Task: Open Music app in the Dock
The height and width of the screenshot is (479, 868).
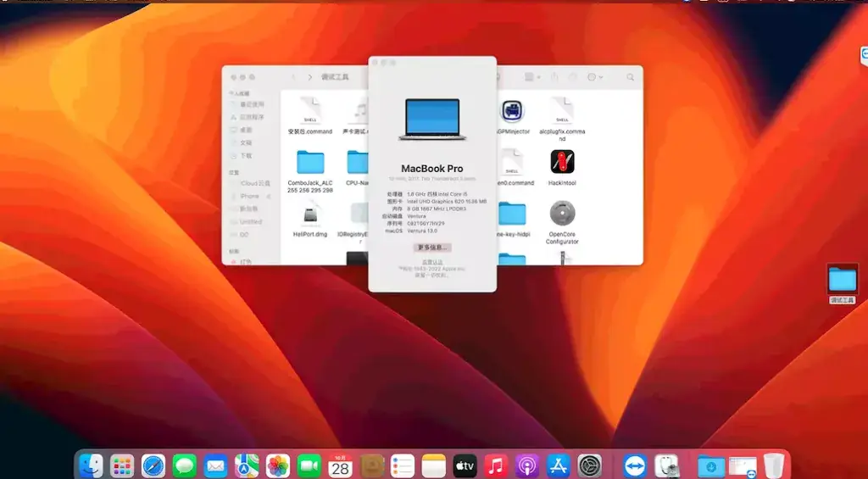Action: coord(496,466)
